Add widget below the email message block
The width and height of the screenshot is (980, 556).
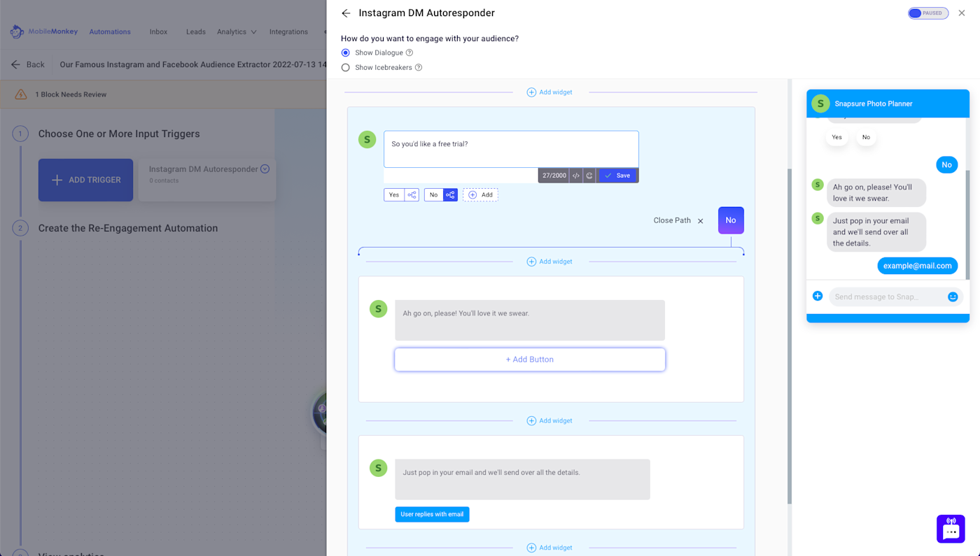click(x=549, y=548)
